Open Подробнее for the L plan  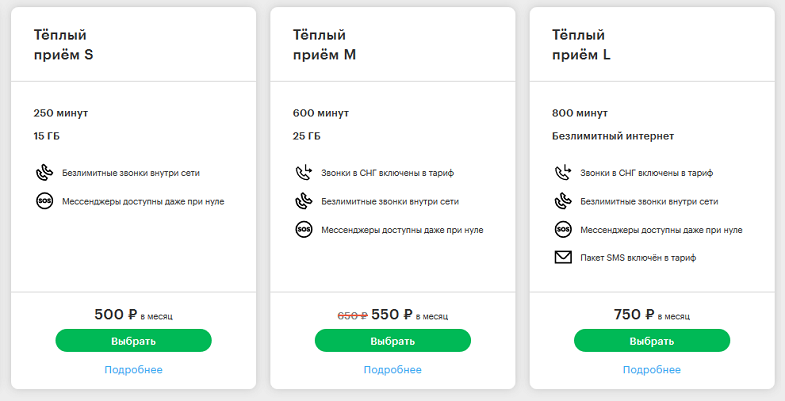coord(652,369)
